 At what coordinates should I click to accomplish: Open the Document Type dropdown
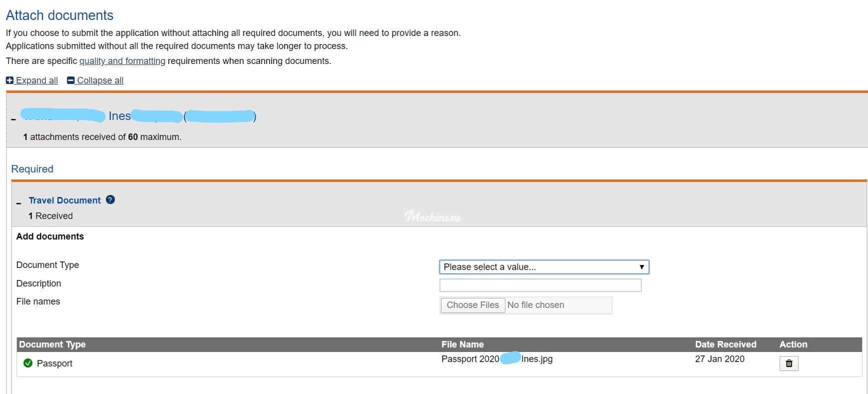544,267
